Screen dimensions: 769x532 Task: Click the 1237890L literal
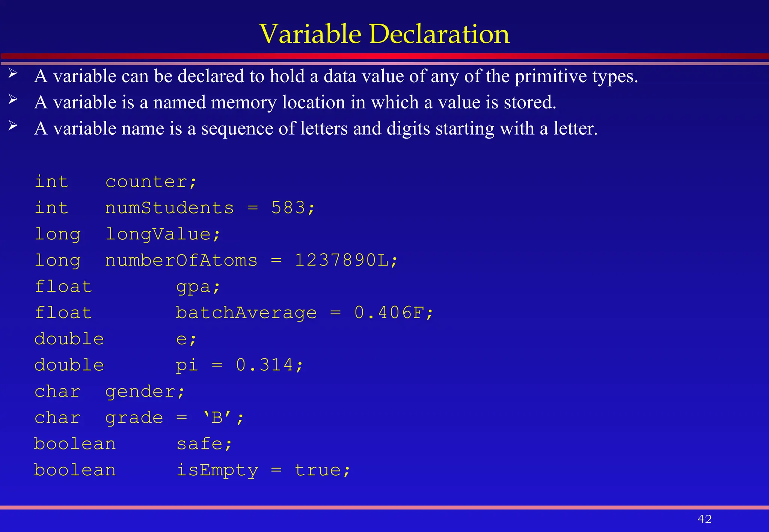click(x=342, y=261)
